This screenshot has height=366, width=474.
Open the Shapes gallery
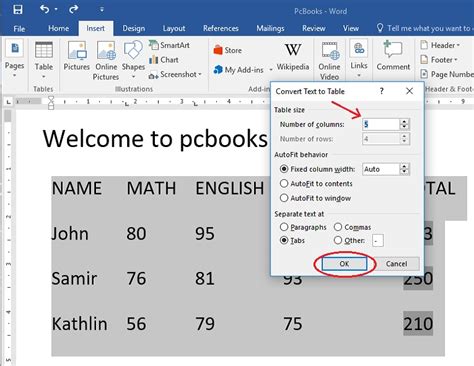tap(133, 60)
